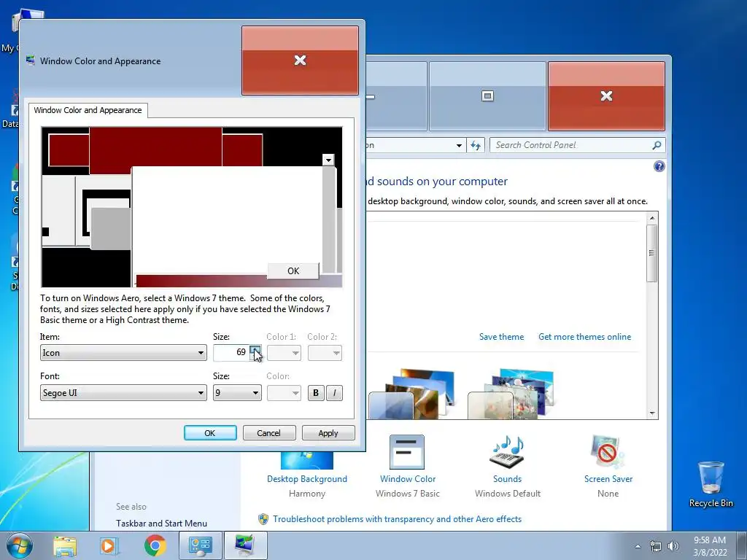Click the Screen Saver link text

608,479
